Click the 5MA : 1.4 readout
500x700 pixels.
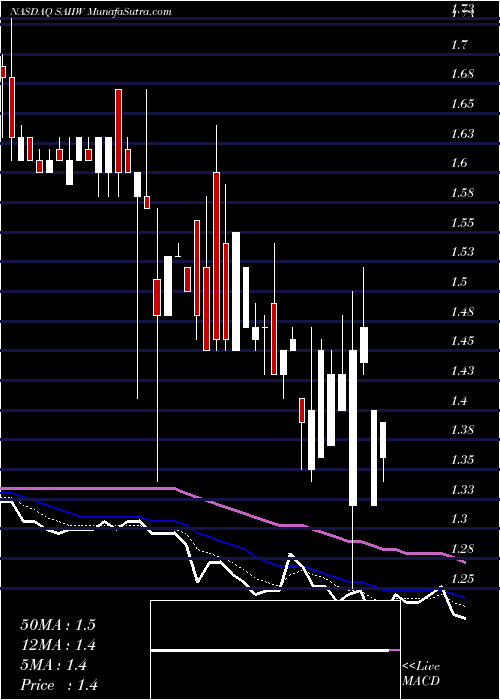click(54, 665)
